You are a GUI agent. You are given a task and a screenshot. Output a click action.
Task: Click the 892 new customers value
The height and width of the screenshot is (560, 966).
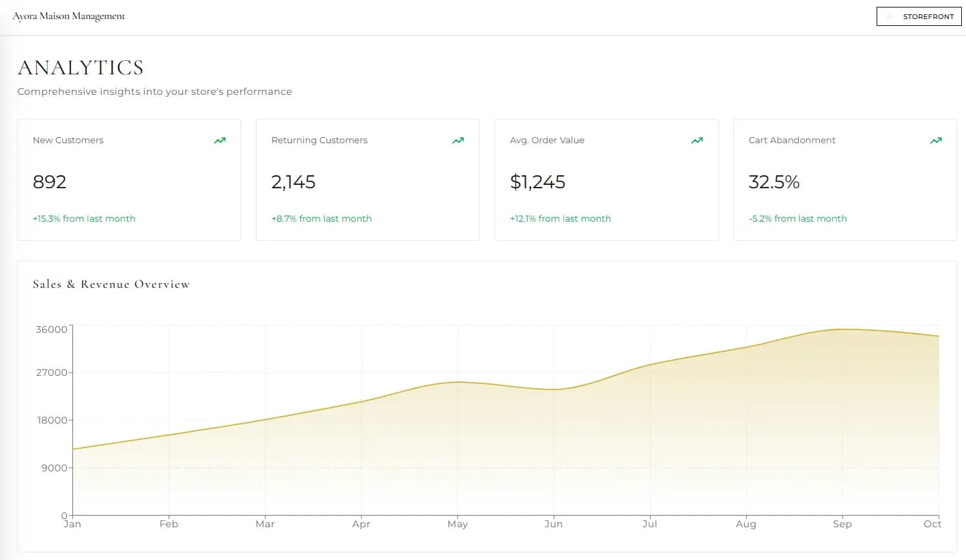(50, 182)
